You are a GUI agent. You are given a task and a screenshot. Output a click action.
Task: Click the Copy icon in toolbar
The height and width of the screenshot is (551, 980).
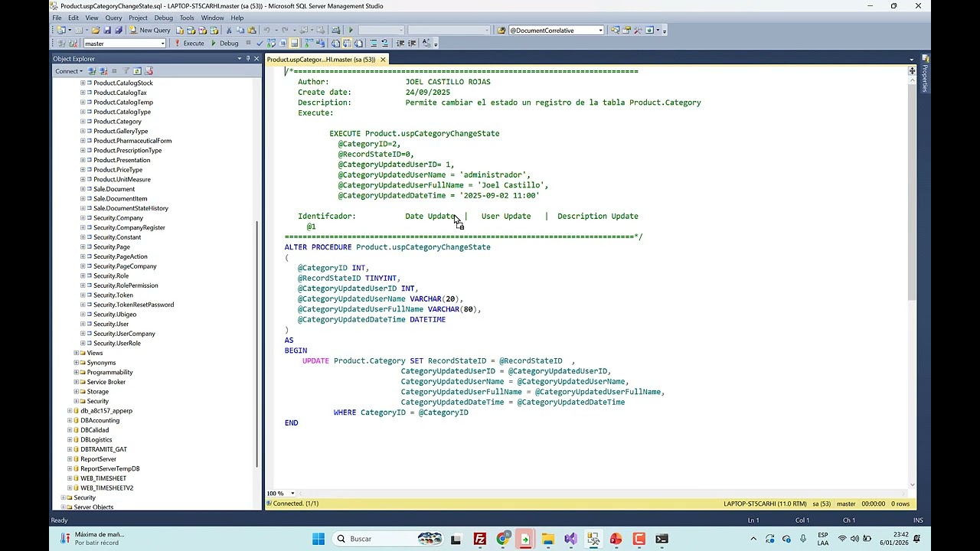pyautogui.click(x=240, y=31)
